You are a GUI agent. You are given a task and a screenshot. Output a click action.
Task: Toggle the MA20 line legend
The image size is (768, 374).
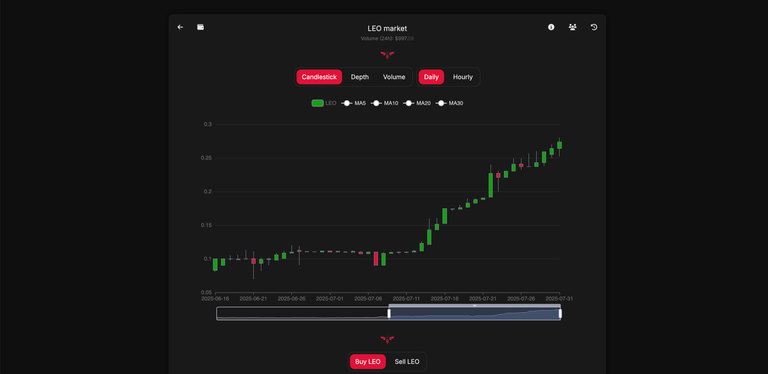tap(417, 103)
